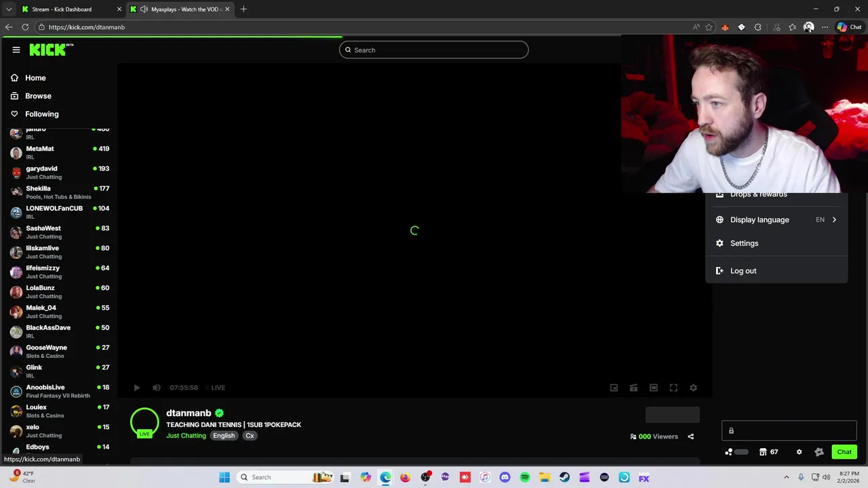
Task: Enable picture-in-picture player mode
Action: 614,388
